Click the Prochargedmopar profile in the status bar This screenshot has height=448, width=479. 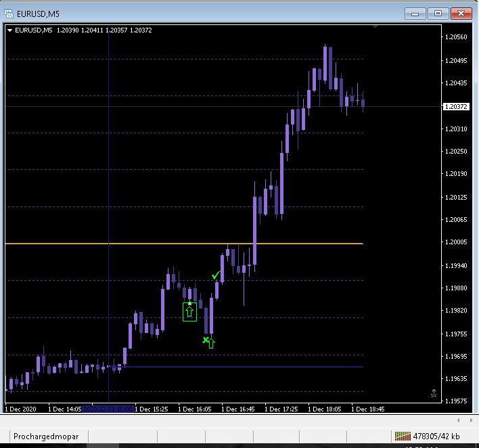46,436
